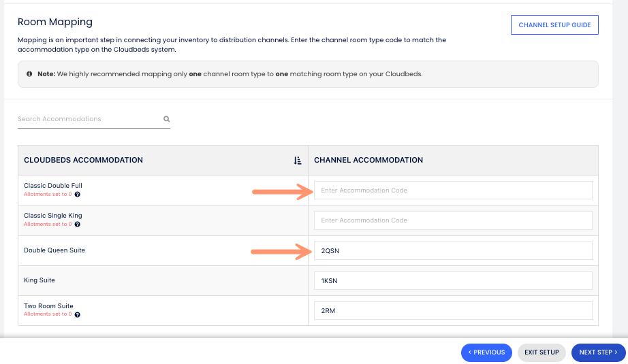Click the Cloudbeds Accommodation column header
Screen dimensions: 628x364
83,161
